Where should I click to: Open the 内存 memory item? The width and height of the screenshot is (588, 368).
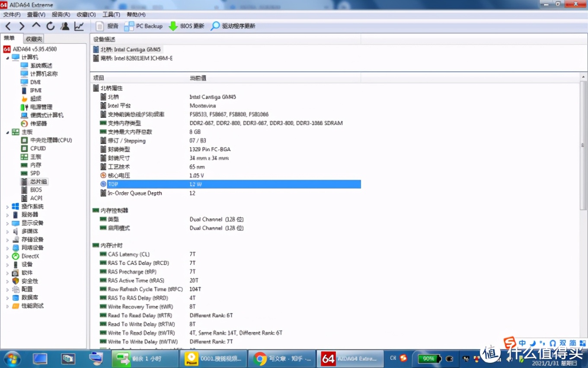click(x=31, y=165)
